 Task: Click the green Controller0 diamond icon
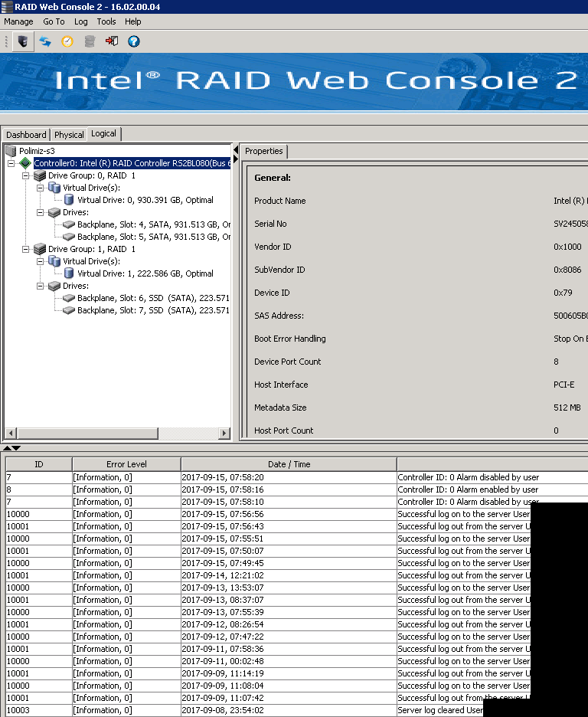(25, 163)
